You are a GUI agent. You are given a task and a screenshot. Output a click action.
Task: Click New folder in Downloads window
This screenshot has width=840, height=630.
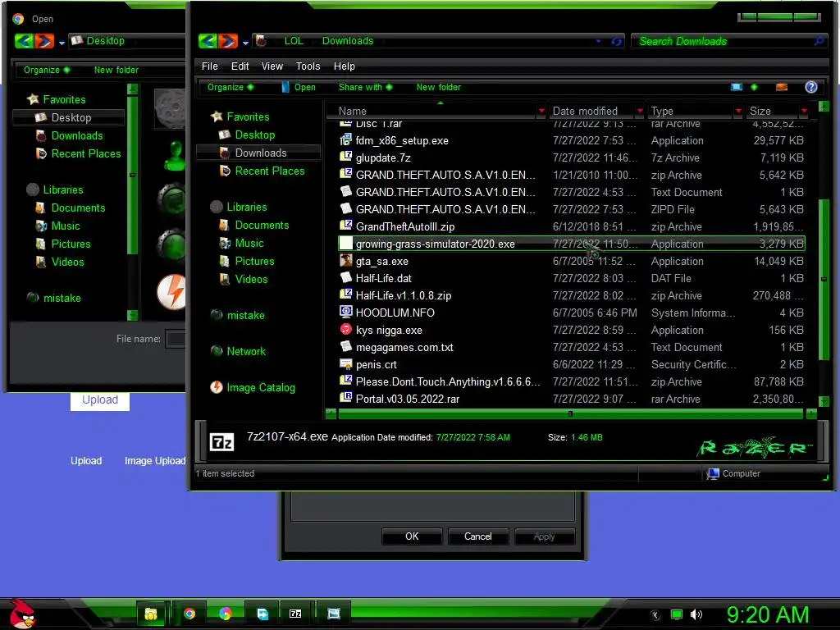(438, 87)
